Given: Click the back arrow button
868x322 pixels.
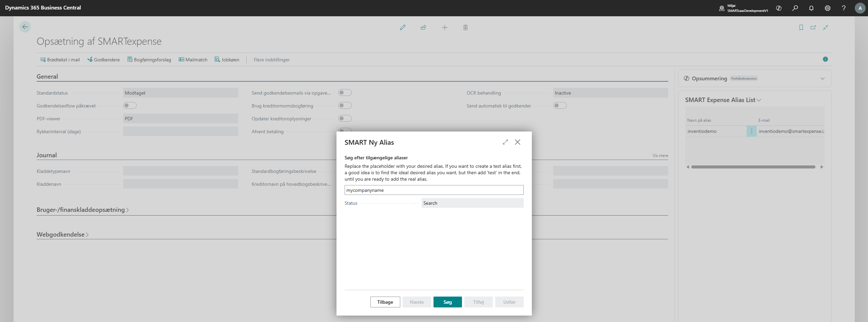Looking at the screenshot, I should (x=25, y=27).
